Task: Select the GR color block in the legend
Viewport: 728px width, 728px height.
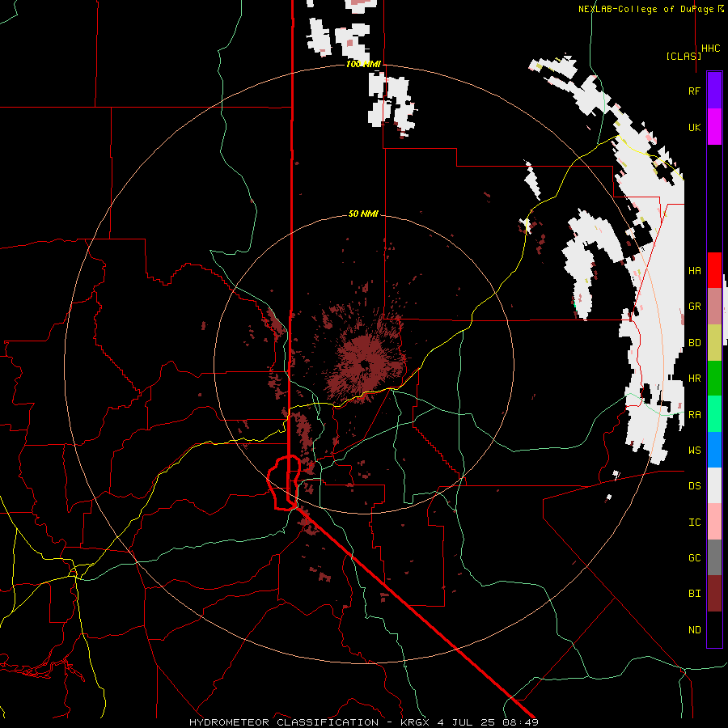Action: point(714,307)
